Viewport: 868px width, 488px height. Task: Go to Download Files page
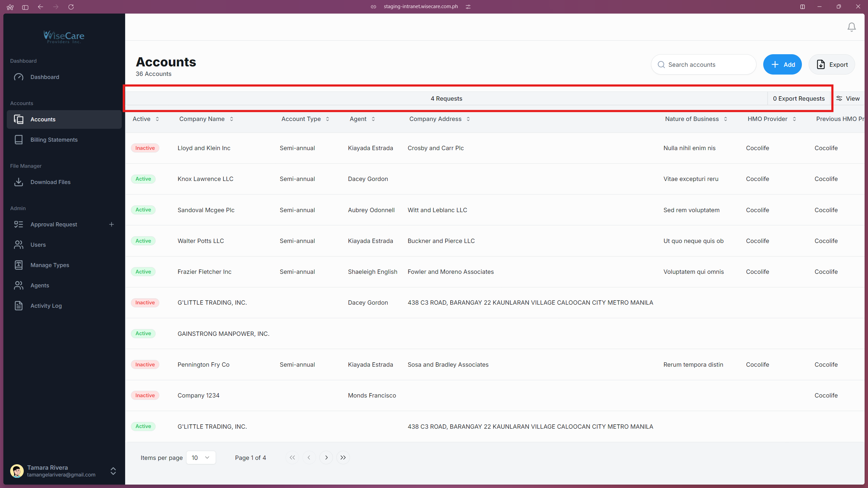[50, 182]
